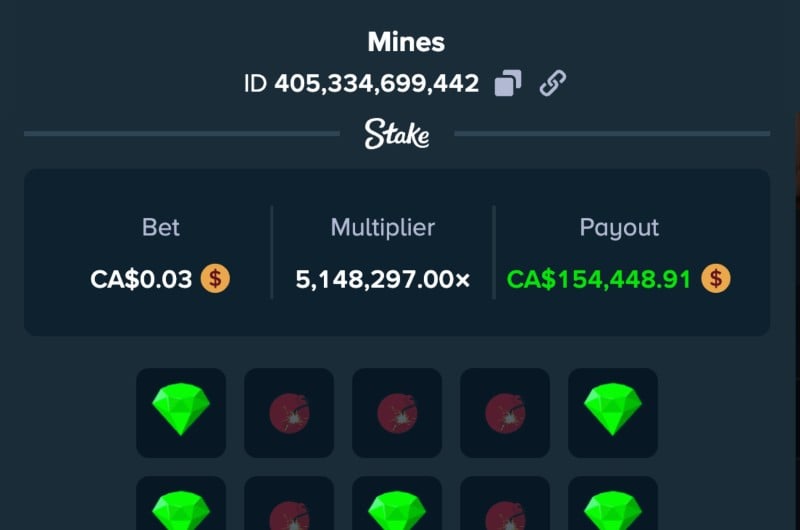This screenshot has width=800, height=530.
Task: Click the CA$0.03 bet amount
Action: (141, 280)
